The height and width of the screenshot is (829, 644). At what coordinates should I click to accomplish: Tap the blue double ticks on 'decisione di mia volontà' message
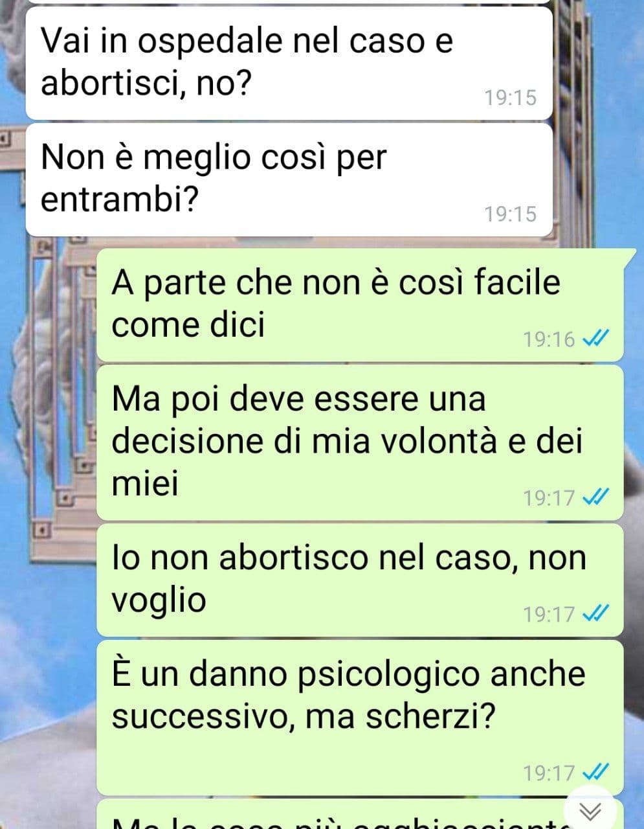click(595, 497)
